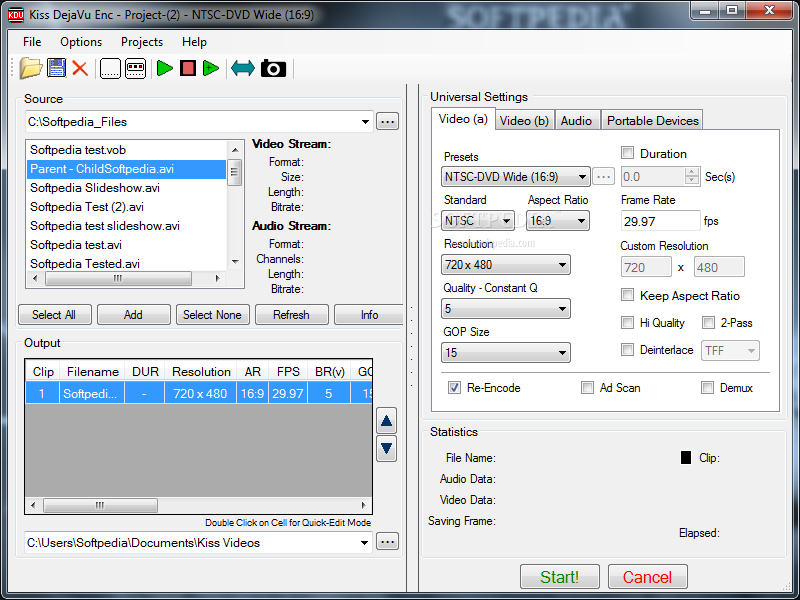Click the green play-plus arrow icon
The width and height of the screenshot is (800, 600).
[x=211, y=68]
